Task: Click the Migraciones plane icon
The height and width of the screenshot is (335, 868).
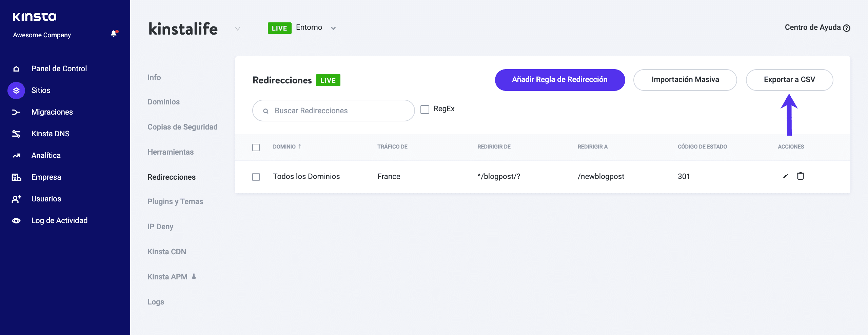Action: tap(16, 112)
